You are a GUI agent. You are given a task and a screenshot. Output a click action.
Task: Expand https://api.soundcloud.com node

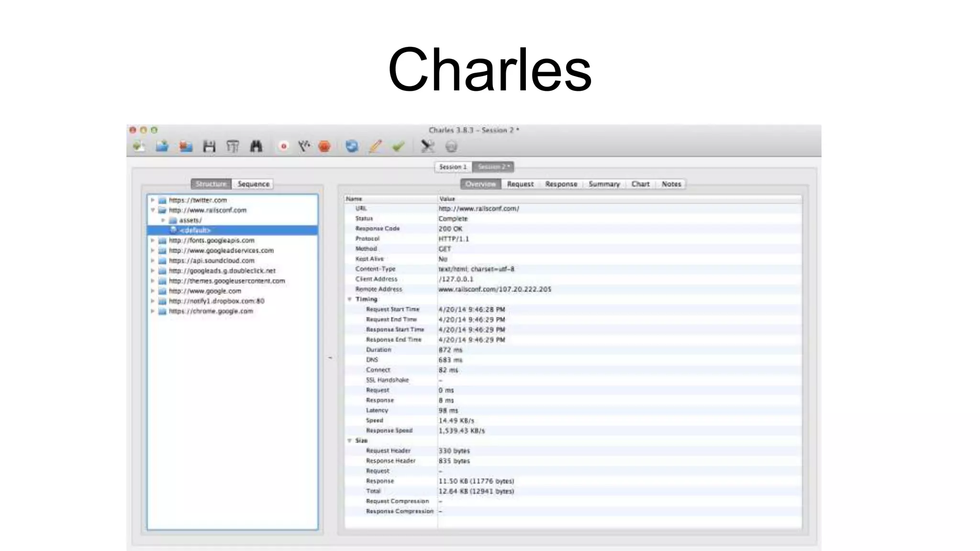153,261
